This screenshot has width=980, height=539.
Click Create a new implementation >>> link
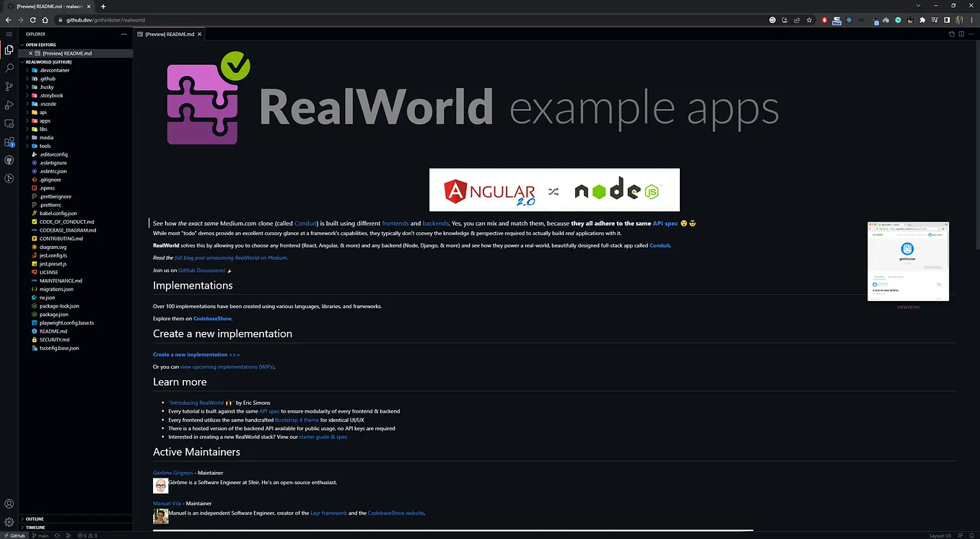pyautogui.click(x=196, y=354)
